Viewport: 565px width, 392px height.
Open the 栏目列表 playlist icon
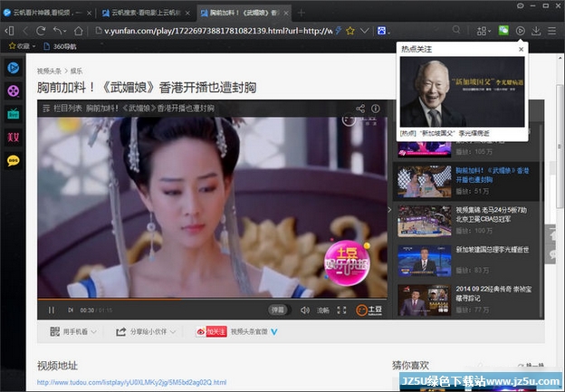click(46, 108)
